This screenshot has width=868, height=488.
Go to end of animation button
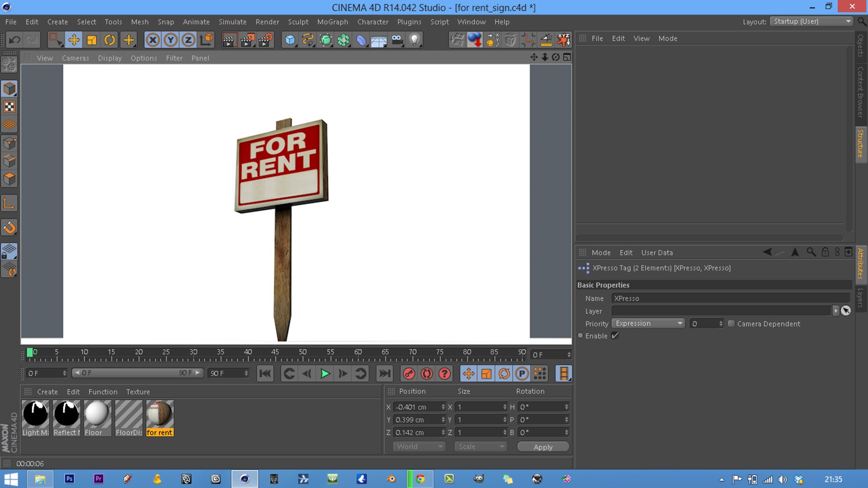click(384, 374)
